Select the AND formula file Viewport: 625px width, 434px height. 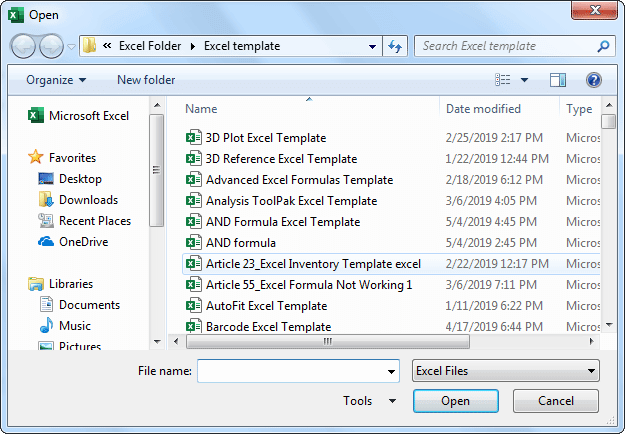tap(230, 243)
